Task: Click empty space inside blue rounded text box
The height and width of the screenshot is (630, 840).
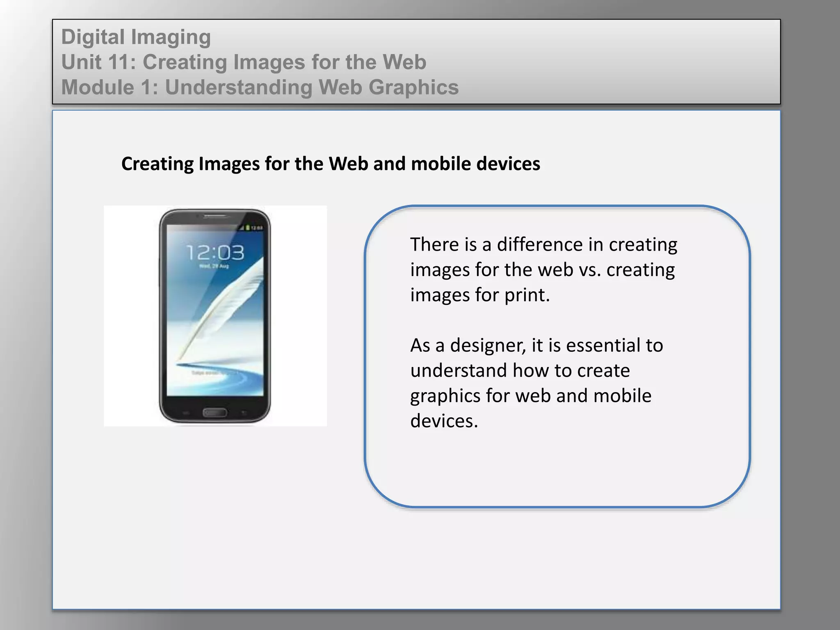Action: [558, 472]
